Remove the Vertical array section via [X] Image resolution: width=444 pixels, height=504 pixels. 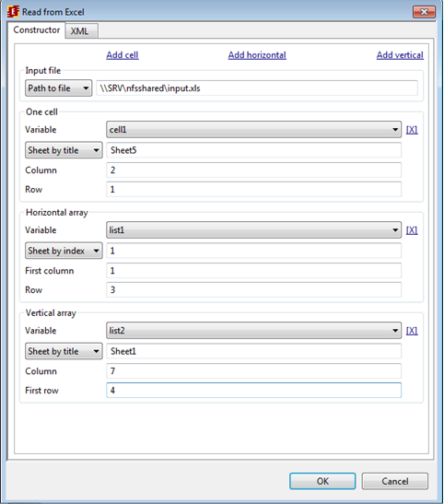[x=412, y=331]
